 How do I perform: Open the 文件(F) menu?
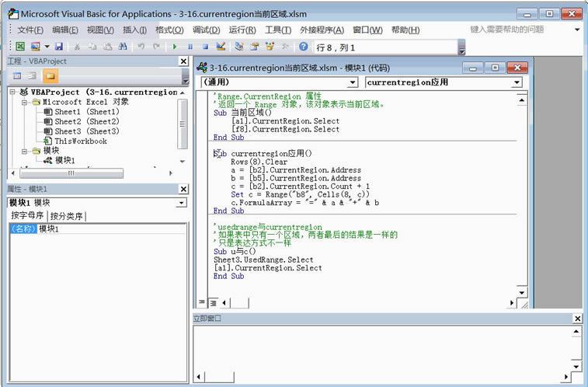tap(30, 30)
